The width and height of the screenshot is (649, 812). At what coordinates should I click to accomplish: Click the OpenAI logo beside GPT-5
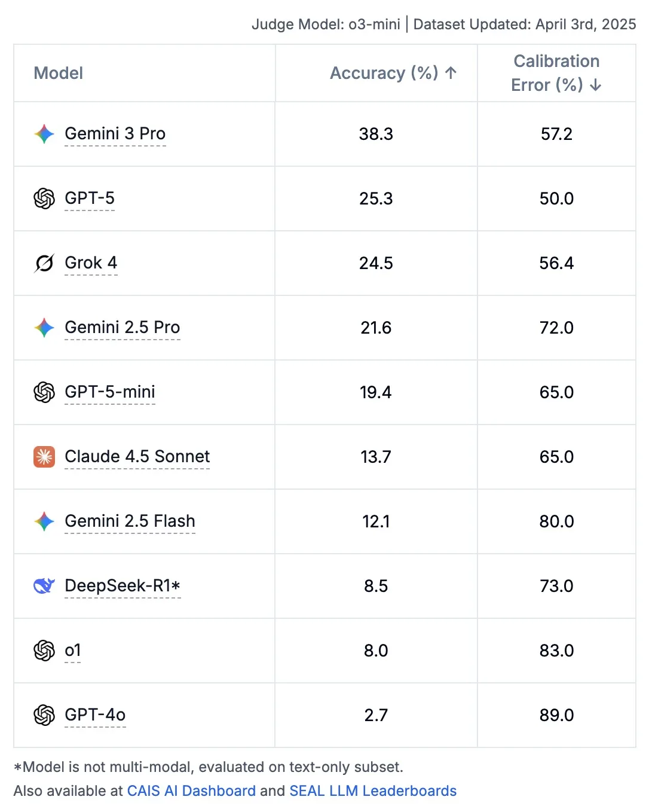[x=44, y=199]
